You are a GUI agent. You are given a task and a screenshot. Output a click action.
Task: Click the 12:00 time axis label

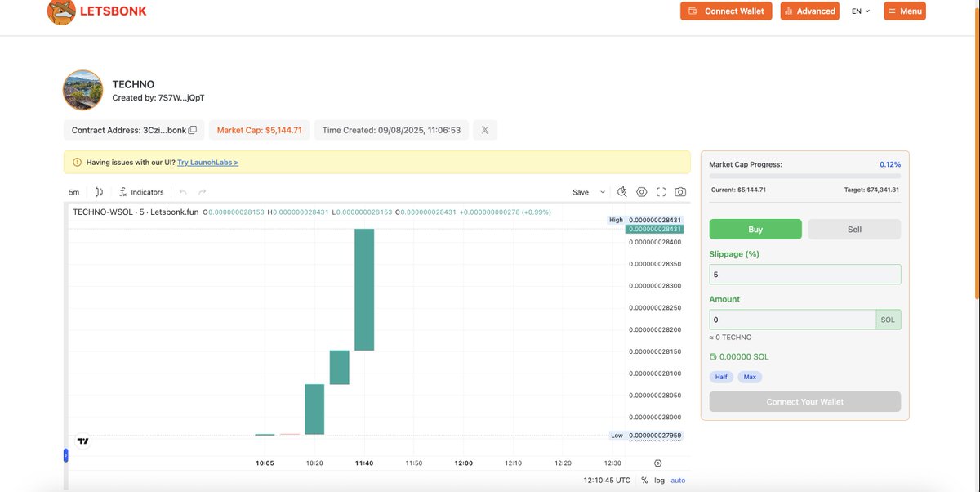(463, 463)
